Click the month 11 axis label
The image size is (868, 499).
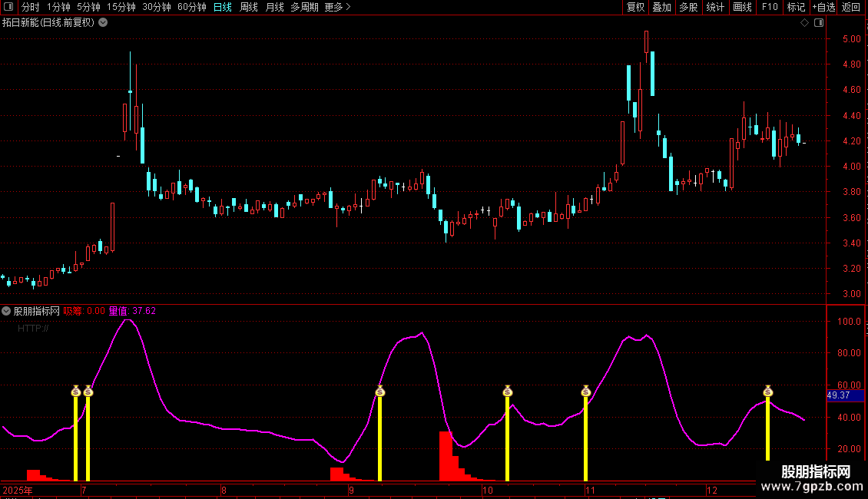[x=590, y=490]
